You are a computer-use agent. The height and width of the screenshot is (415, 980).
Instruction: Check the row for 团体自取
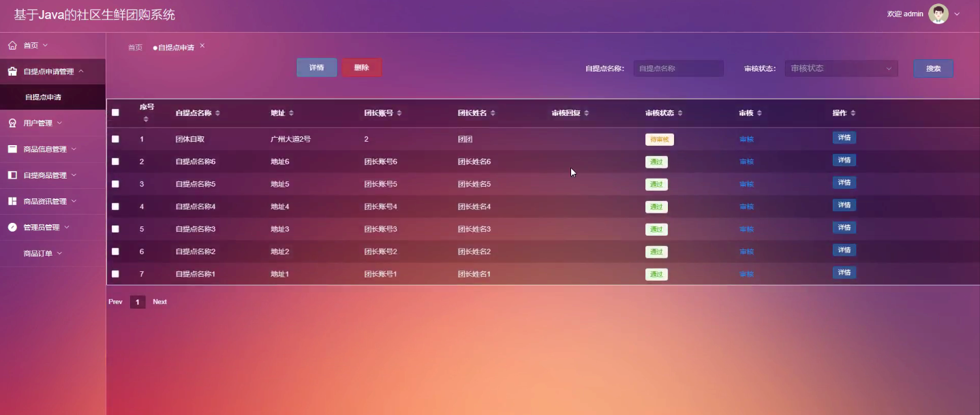point(115,139)
